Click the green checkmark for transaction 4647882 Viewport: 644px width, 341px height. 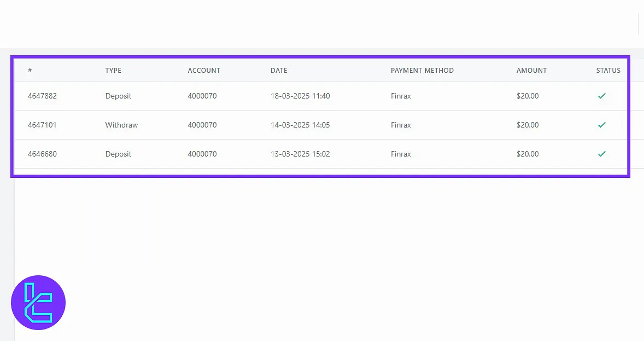tap(601, 96)
